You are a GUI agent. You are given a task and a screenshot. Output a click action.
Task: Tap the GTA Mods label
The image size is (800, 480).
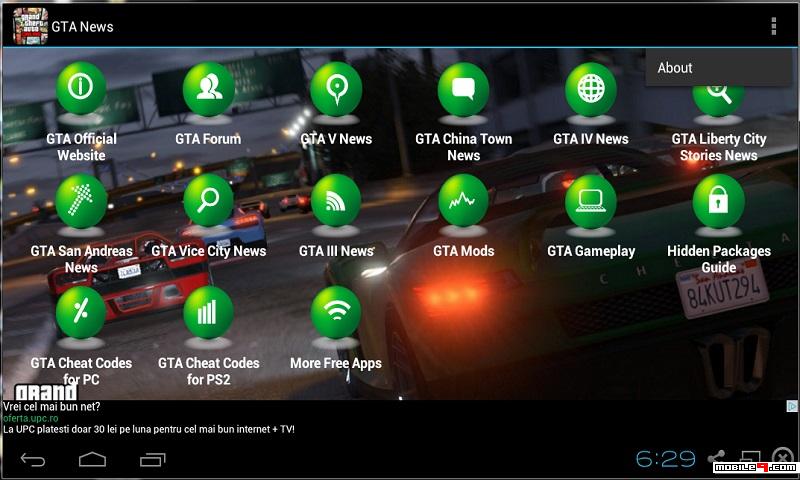pos(463,251)
